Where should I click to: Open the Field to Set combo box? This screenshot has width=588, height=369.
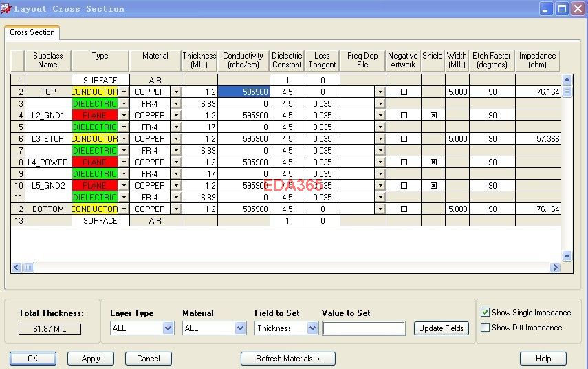coord(287,328)
